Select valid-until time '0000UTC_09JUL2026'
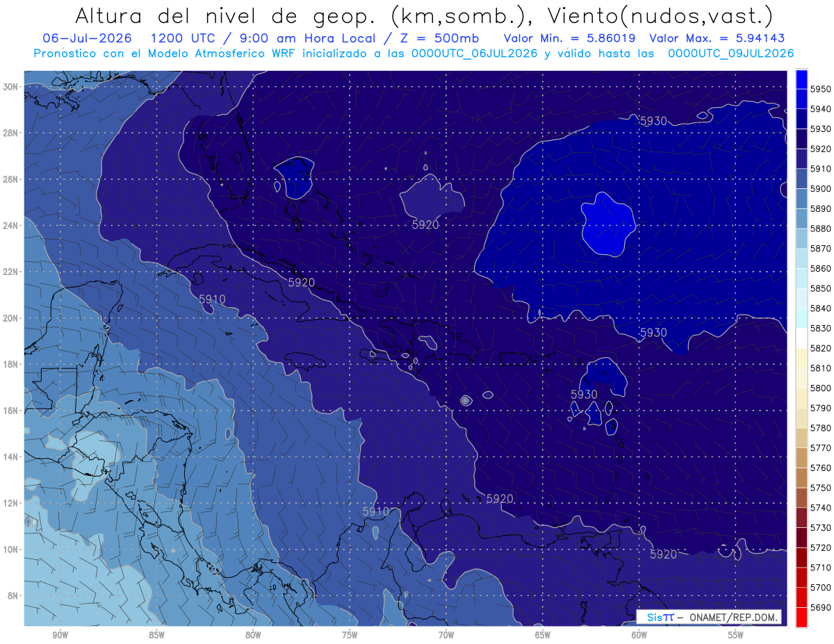The height and width of the screenshot is (644, 834). (x=730, y=53)
